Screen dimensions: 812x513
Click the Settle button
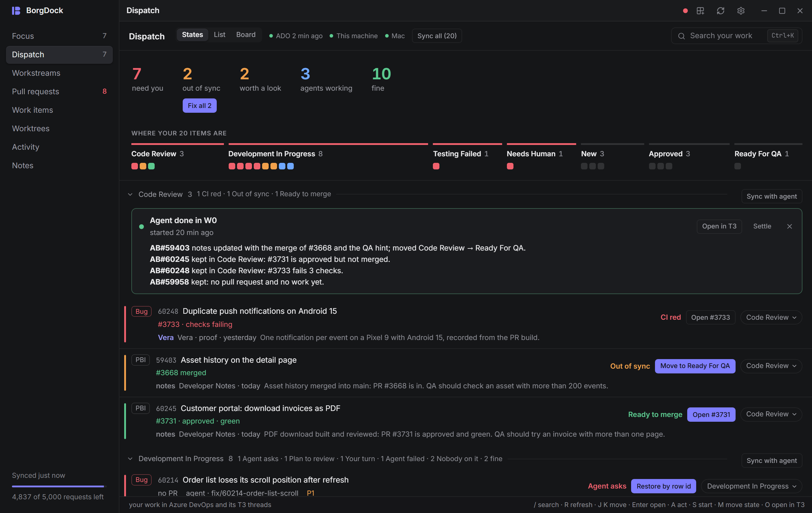[762, 226]
